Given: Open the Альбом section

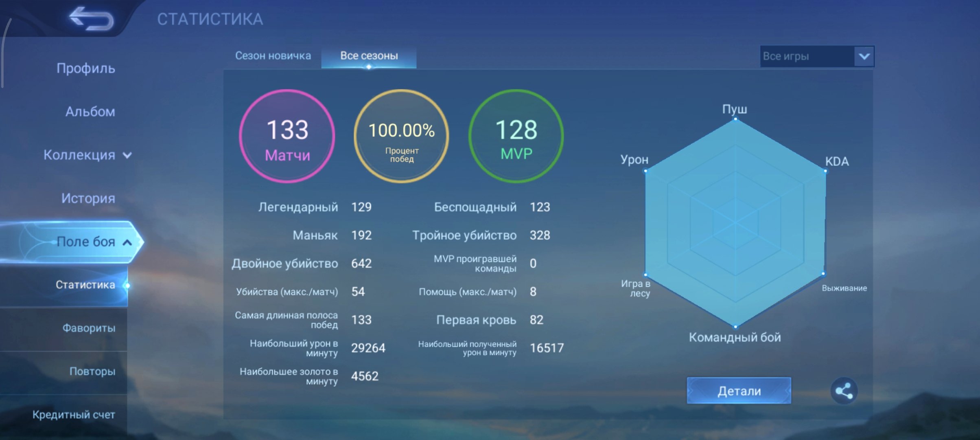Looking at the screenshot, I should click(x=90, y=111).
